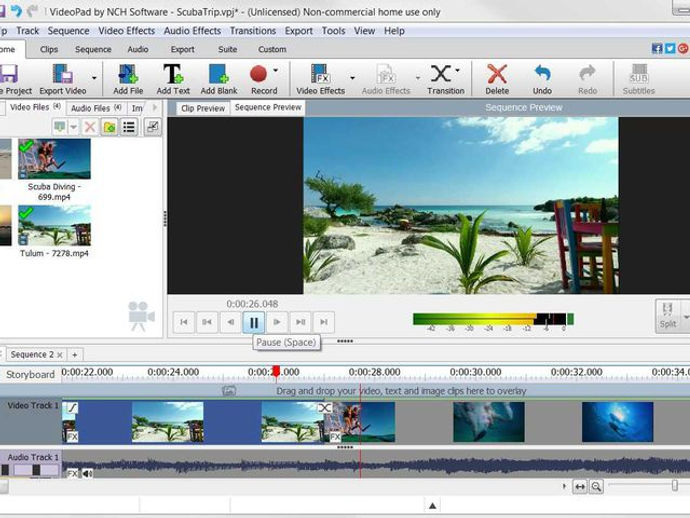
Task: Click the add to sequence icon in the bin
Action: coord(59,127)
